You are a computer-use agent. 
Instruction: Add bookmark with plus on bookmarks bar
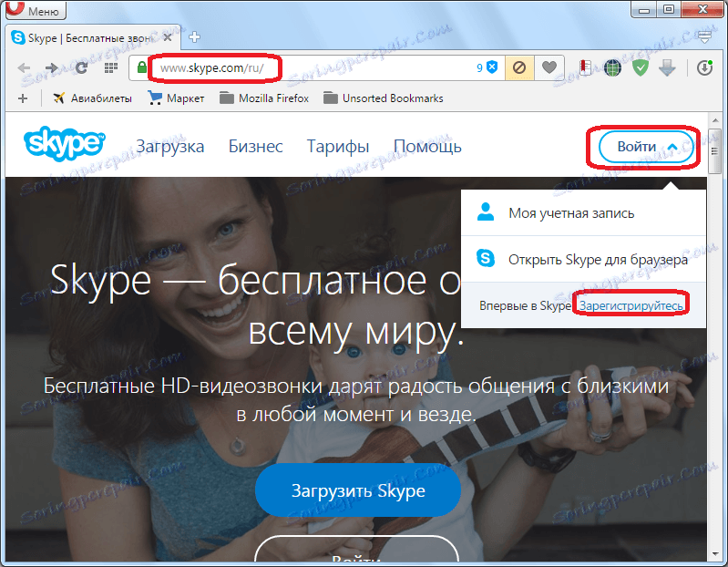click(x=23, y=98)
